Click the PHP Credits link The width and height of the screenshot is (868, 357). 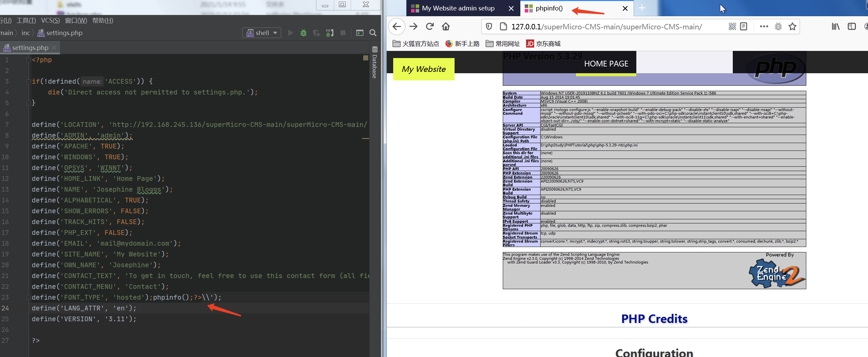[654, 319]
